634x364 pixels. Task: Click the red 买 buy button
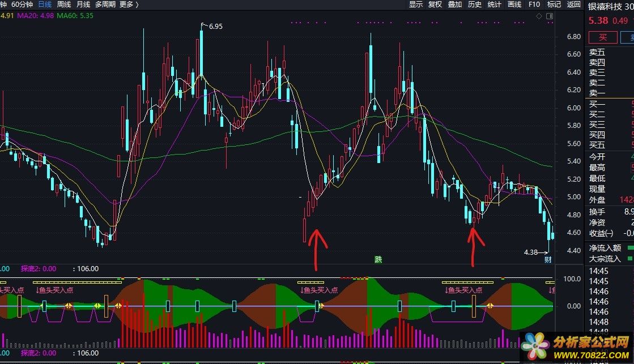coord(603,37)
